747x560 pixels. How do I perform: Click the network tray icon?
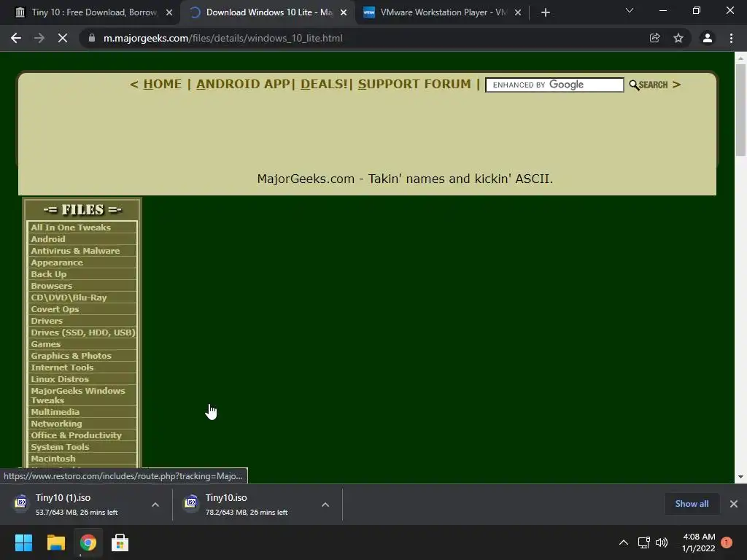643,542
